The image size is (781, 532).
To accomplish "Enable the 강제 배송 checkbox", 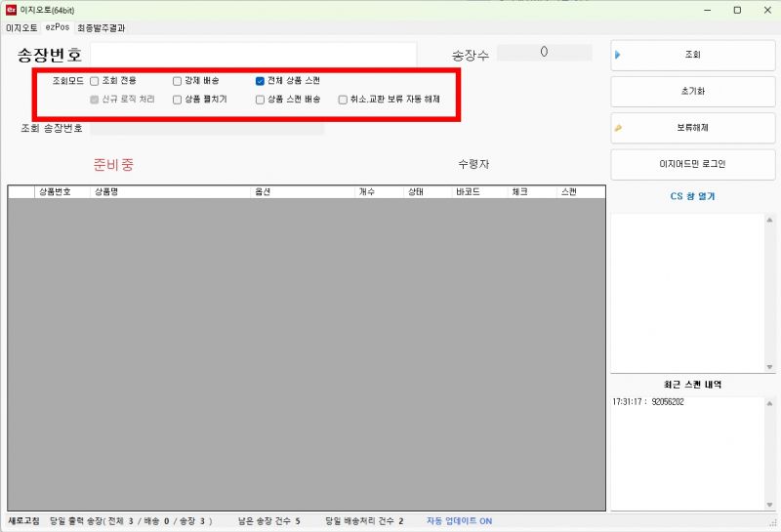I will (x=177, y=81).
